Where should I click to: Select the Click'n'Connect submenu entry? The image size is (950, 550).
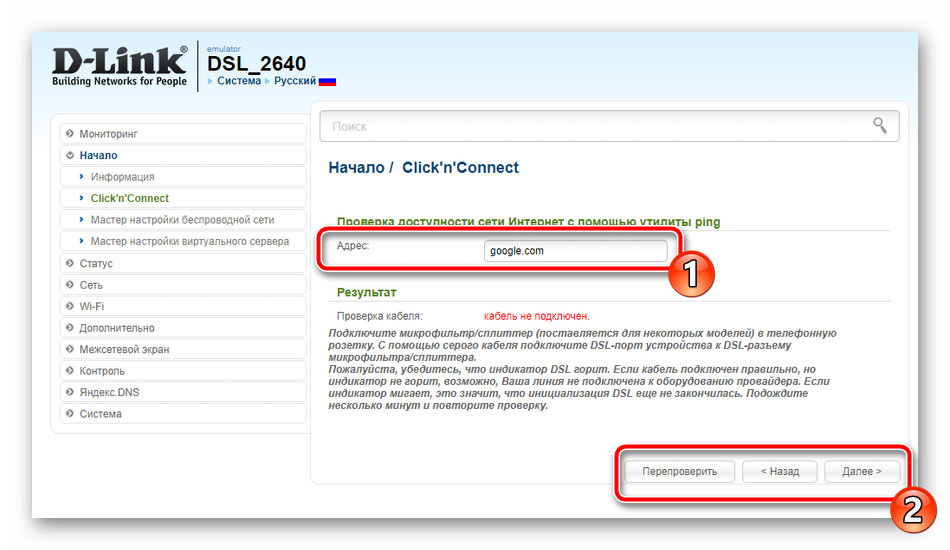pyautogui.click(x=183, y=198)
